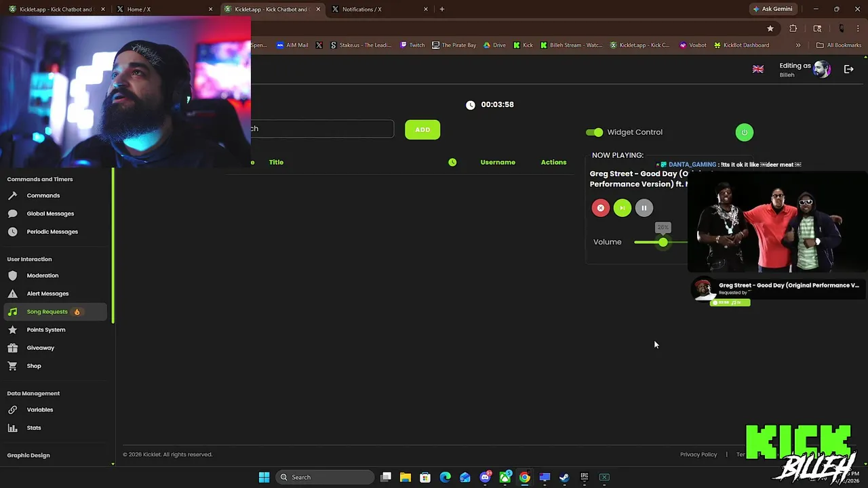Viewport: 868px width, 488px height.
Task: Click the Windows taskbar Search box
Action: click(325, 477)
